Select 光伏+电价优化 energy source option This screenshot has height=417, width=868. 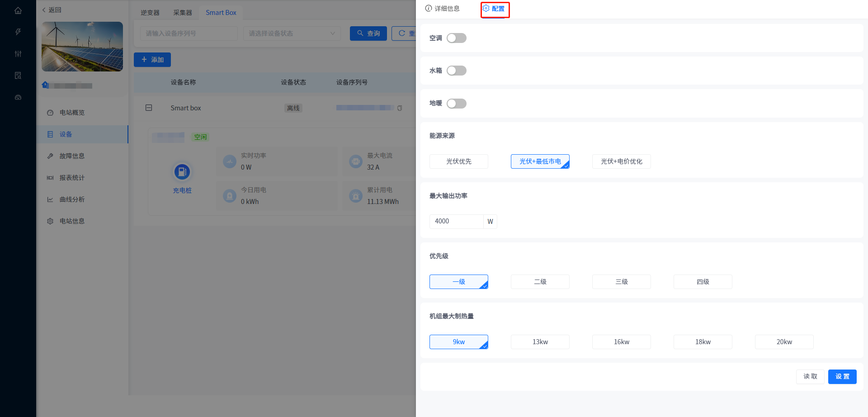(x=621, y=161)
